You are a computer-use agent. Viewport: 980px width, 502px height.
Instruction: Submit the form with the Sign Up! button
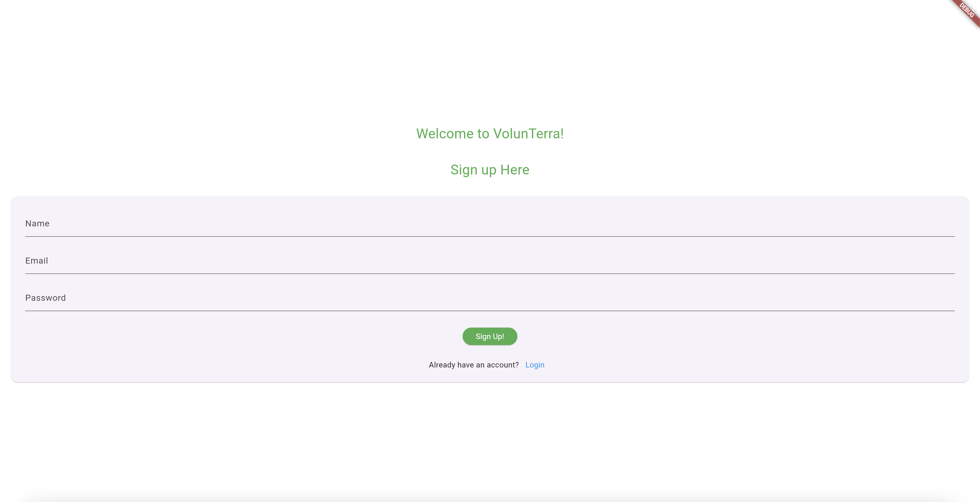[490, 337]
